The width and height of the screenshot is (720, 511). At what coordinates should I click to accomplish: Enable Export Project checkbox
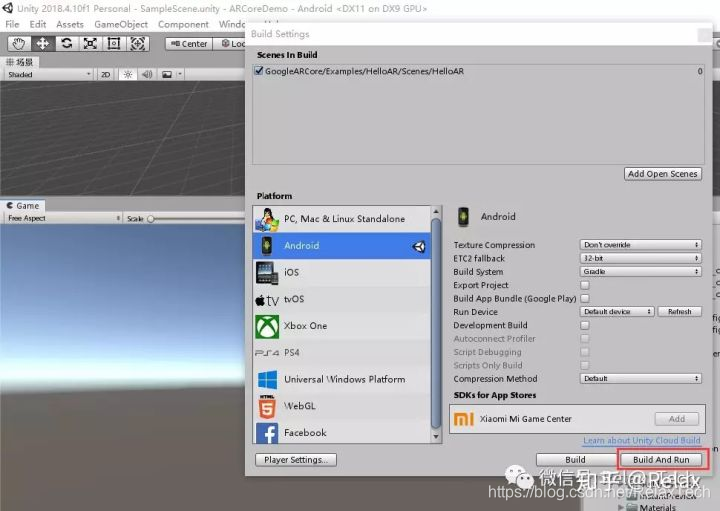[x=585, y=285]
